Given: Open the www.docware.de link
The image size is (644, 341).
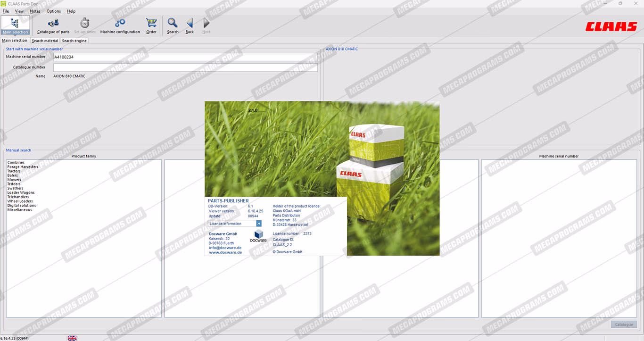Looking at the screenshot, I should pyautogui.click(x=225, y=252).
